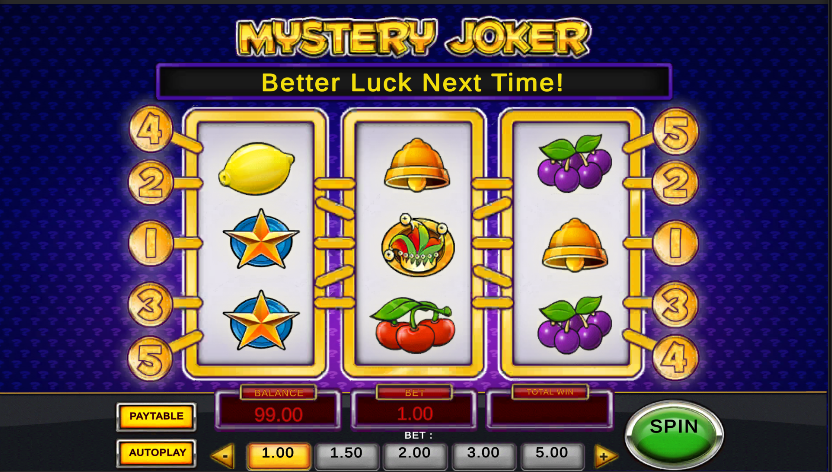
Task: Click the bottom star symbol on first reel
Action: (x=261, y=320)
